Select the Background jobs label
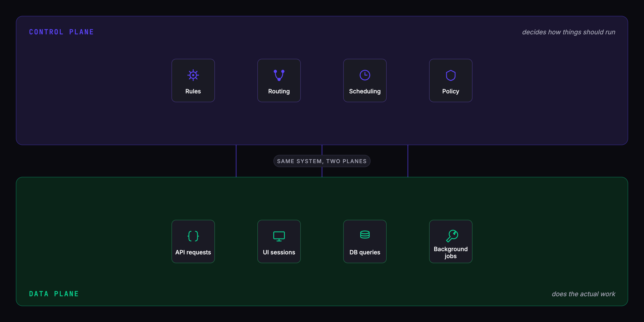Viewport: 644px width, 322px height. click(x=451, y=253)
